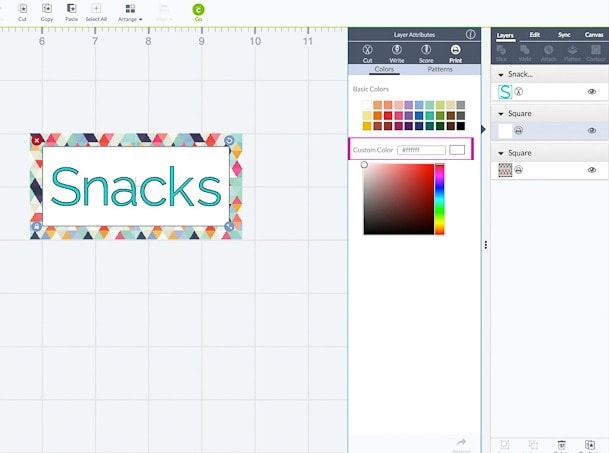
Task: Click the white Square layer print icon
Action: coord(519,131)
